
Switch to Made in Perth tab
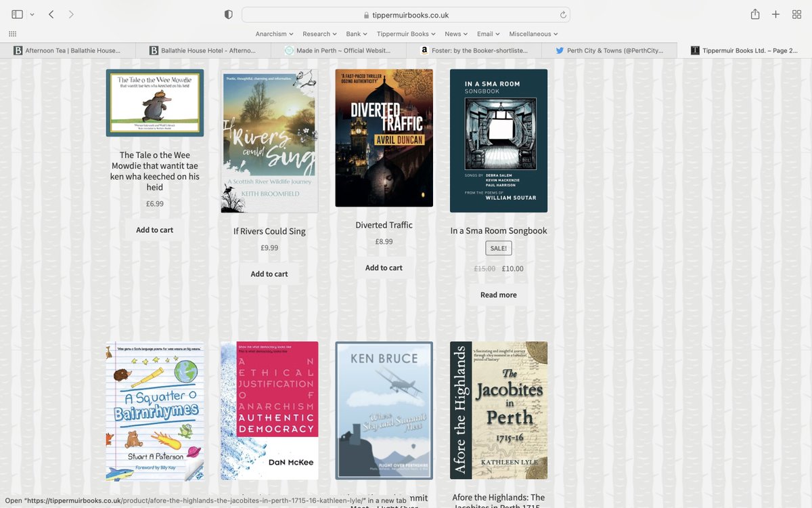338,50
